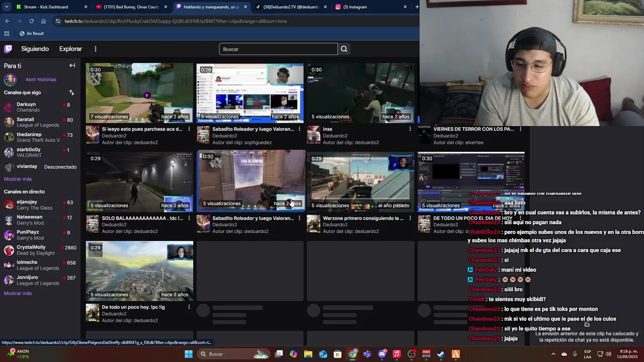The width and height of the screenshot is (644, 362).
Task: Open Steam from taskbar
Action: (441, 354)
